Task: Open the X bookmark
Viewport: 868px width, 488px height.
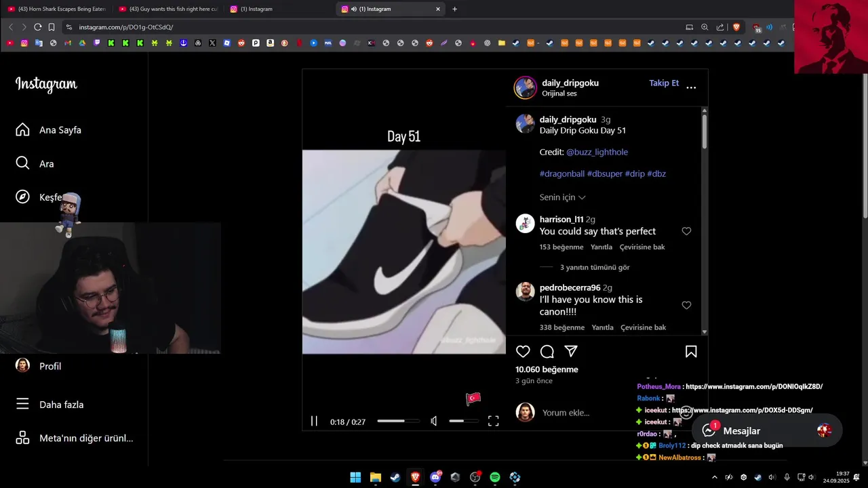Action: point(212,43)
